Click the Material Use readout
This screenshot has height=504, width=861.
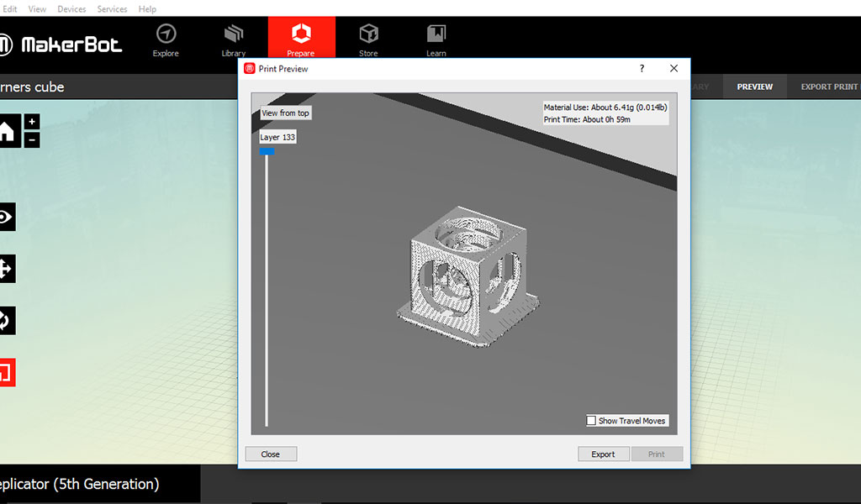pos(605,108)
